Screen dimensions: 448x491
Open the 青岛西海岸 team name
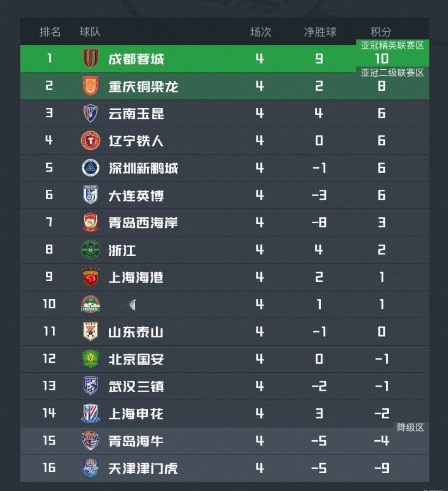(x=143, y=222)
